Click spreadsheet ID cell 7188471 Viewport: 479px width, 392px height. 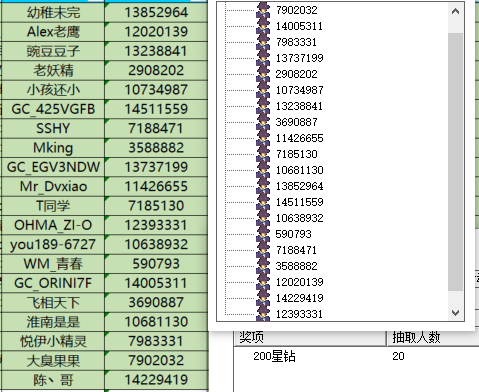coord(156,129)
